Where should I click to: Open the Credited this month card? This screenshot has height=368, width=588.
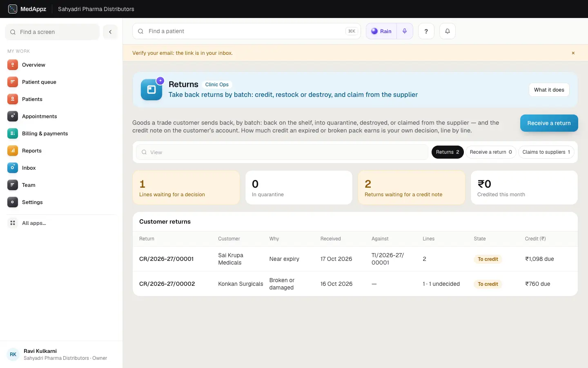[x=524, y=188]
